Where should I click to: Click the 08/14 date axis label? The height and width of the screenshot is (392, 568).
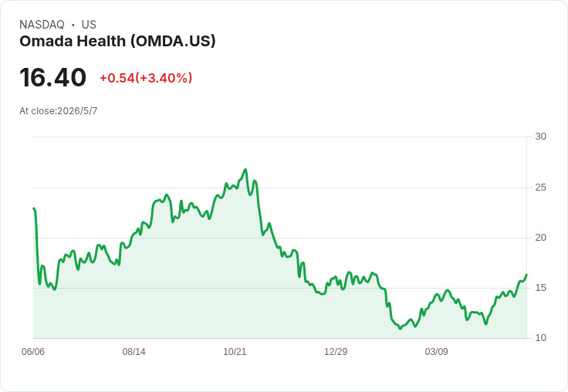134,352
